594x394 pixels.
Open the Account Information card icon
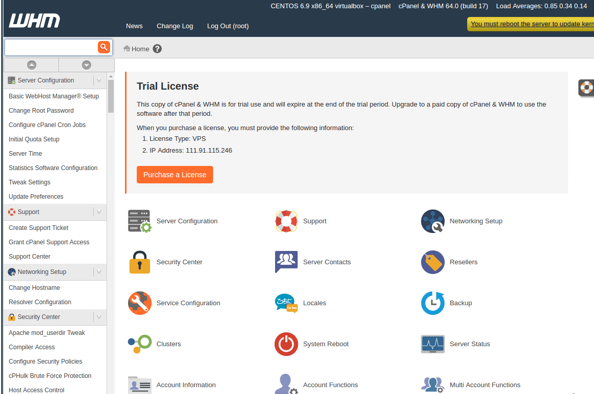tap(139, 385)
